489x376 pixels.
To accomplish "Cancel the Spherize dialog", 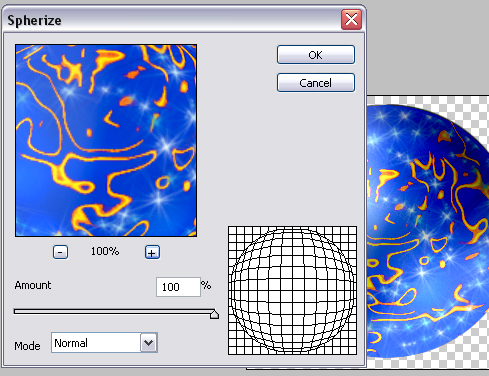I will (x=316, y=83).
